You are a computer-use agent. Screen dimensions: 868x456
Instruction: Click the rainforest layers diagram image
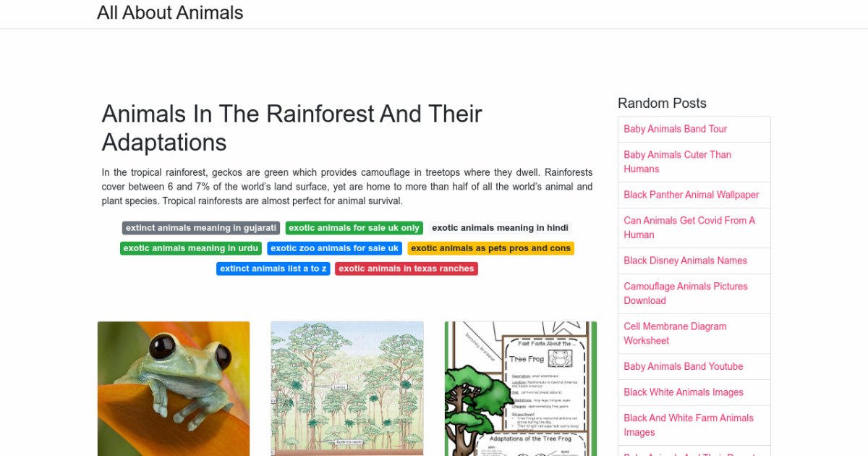click(346, 389)
